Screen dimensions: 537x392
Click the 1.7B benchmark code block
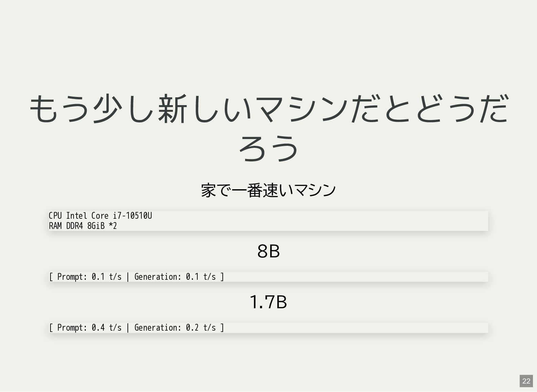pos(268,328)
